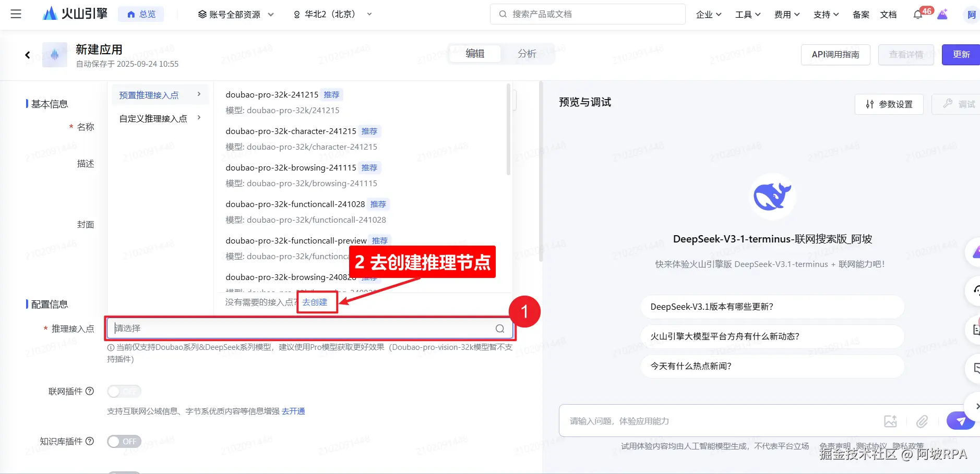Go to 总览 overview page
980x474 pixels.
141,14
